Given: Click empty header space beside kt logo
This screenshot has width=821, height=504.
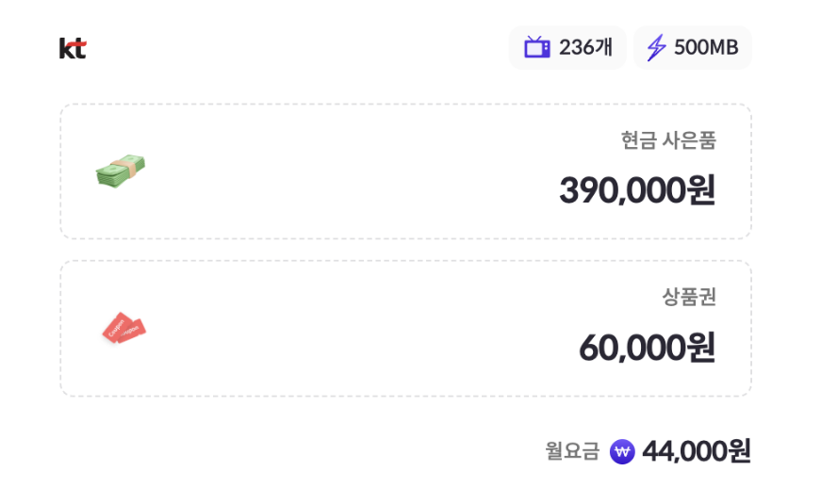Looking at the screenshot, I should 283,48.
